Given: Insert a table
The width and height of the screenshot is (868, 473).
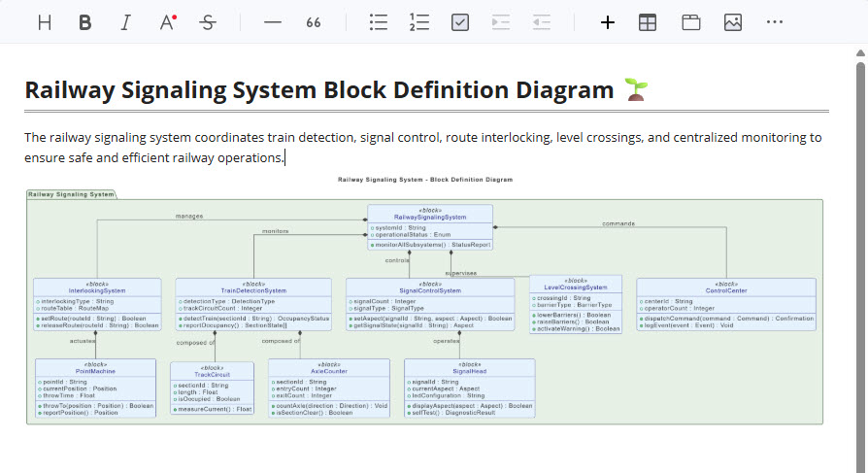Looking at the screenshot, I should coord(648,22).
